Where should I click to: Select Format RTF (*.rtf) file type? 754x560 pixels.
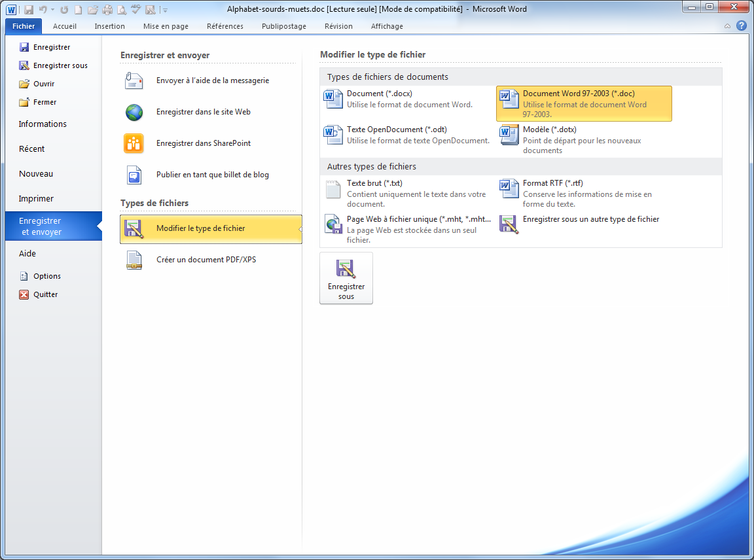[584, 193]
